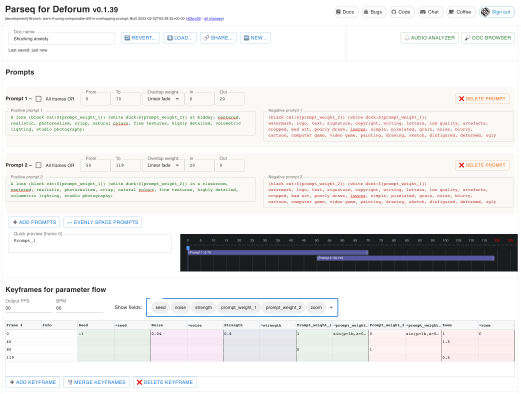
Task: Toggle All frames checkbox for Prompt 1
Action: click(x=39, y=99)
